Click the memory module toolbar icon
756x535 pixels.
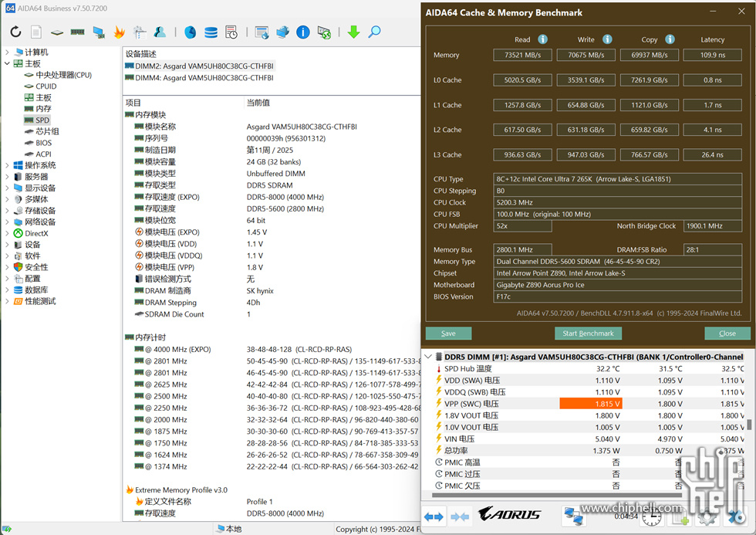[x=77, y=32]
